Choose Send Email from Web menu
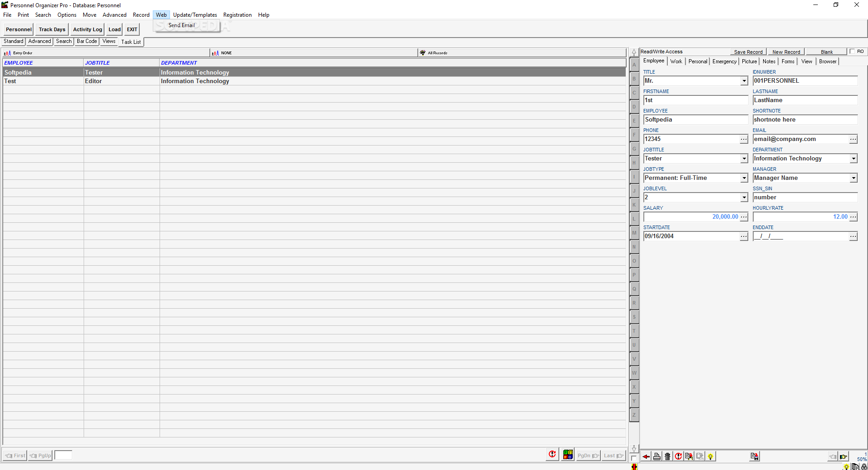This screenshot has height=470, width=868. point(182,25)
